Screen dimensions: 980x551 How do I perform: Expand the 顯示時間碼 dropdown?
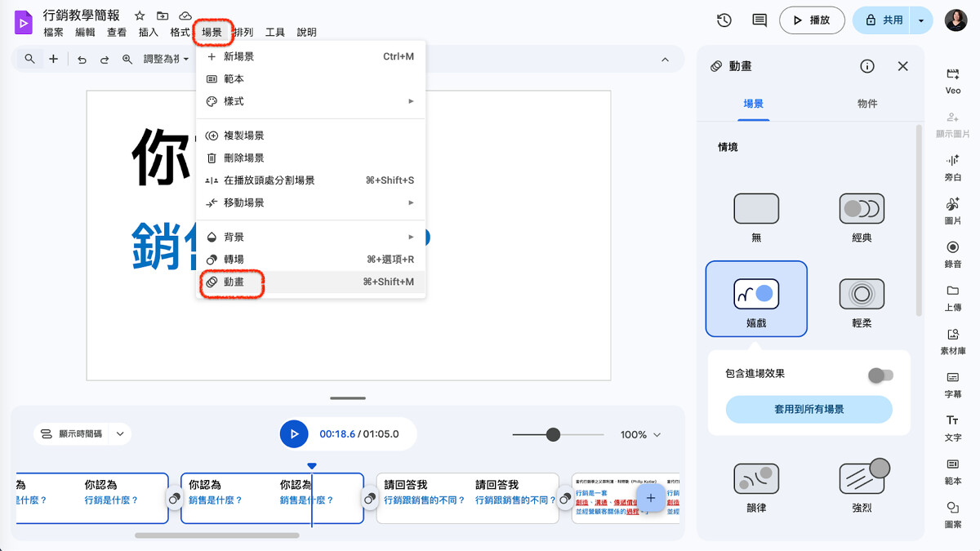(120, 434)
